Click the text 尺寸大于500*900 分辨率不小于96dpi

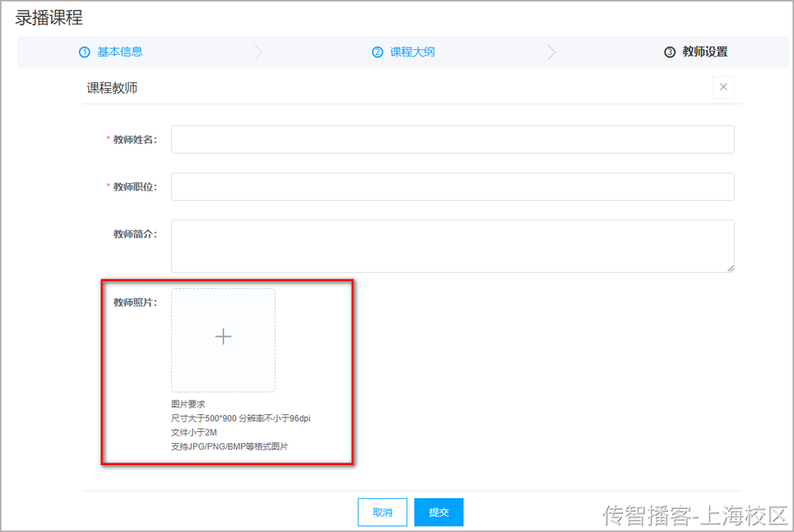coord(241,418)
